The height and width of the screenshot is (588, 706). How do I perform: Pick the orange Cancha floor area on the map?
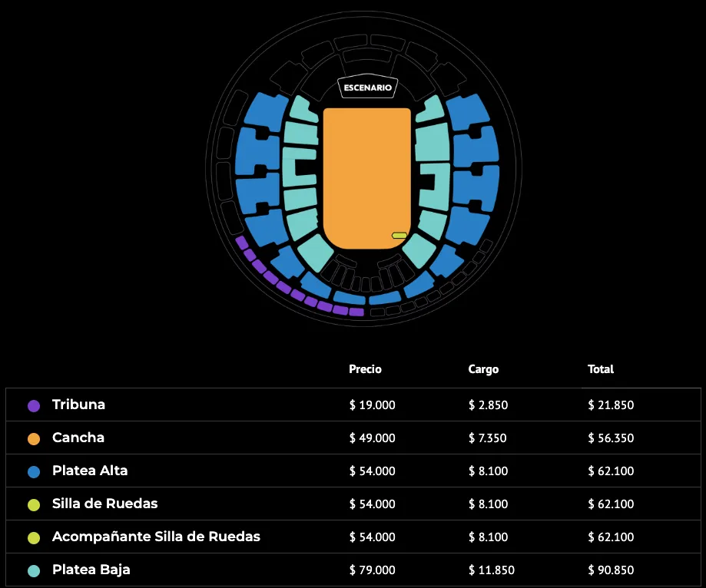click(366, 177)
